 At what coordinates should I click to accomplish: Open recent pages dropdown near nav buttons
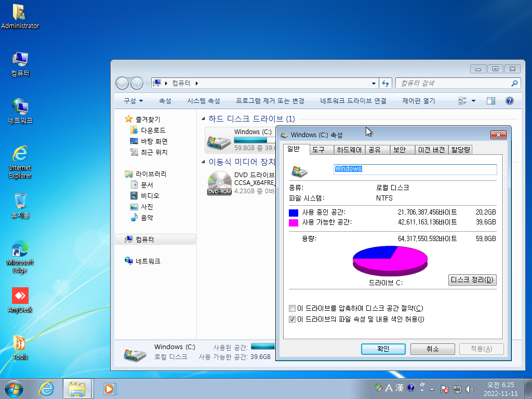pyautogui.click(x=147, y=83)
